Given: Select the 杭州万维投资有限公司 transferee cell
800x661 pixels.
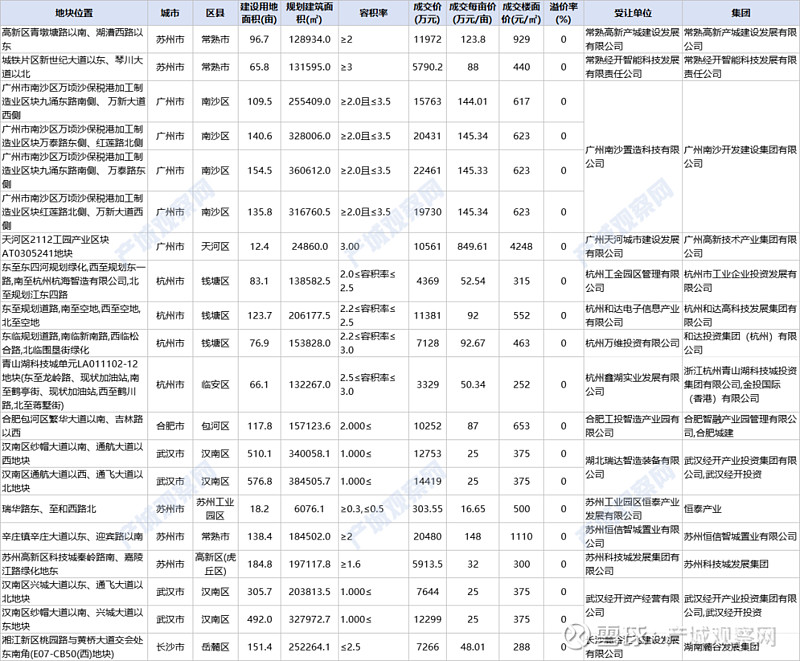Looking at the screenshot, I should pyautogui.click(x=633, y=343).
